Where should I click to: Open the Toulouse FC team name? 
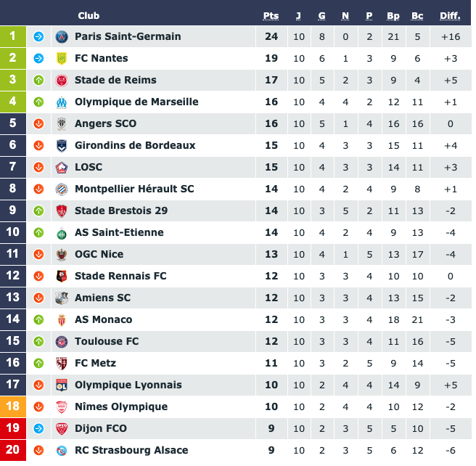(107, 342)
